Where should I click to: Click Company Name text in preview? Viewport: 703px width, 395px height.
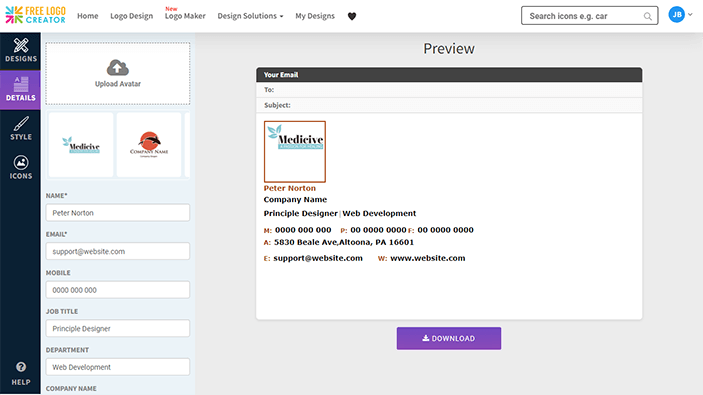[295, 200]
